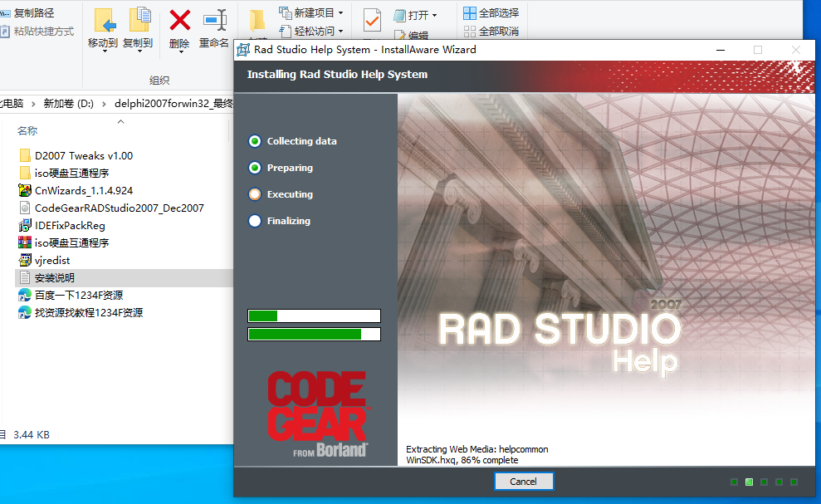Click the IDEFixPackReg registry icon

(25, 225)
